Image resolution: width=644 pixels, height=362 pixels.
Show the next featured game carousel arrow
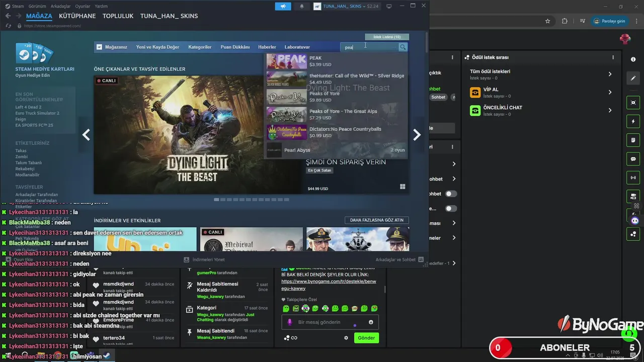[x=417, y=135]
